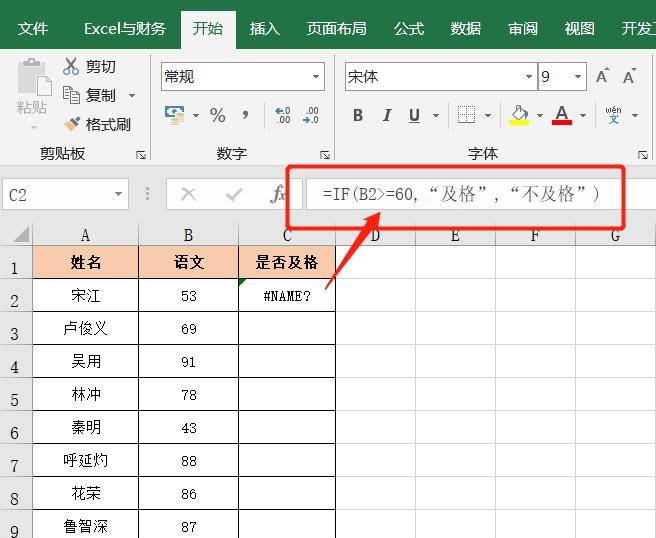The image size is (656, 538).
Task: Open the 常规 number format dropdown
Action: 316,77
